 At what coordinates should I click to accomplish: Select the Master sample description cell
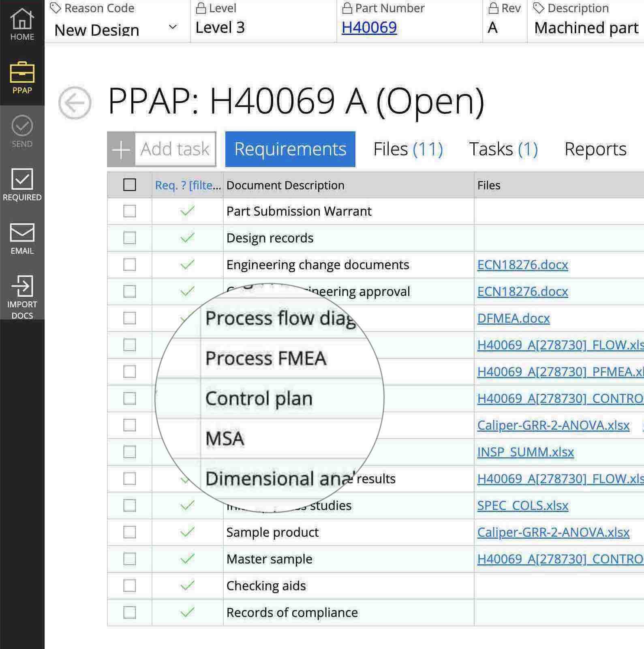point(349,559)
